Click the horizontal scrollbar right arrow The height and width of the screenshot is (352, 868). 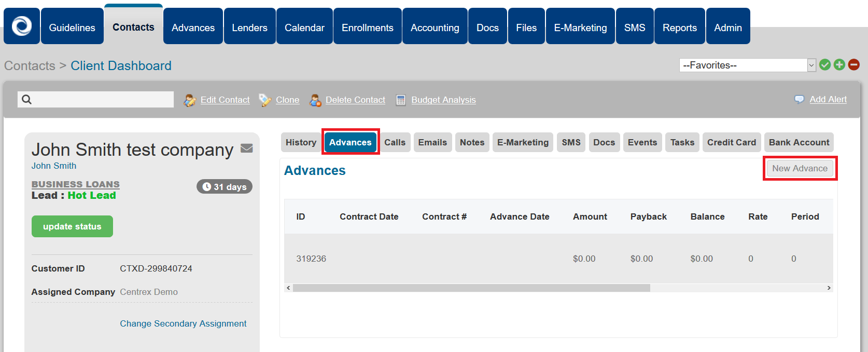tap(829, 288)
